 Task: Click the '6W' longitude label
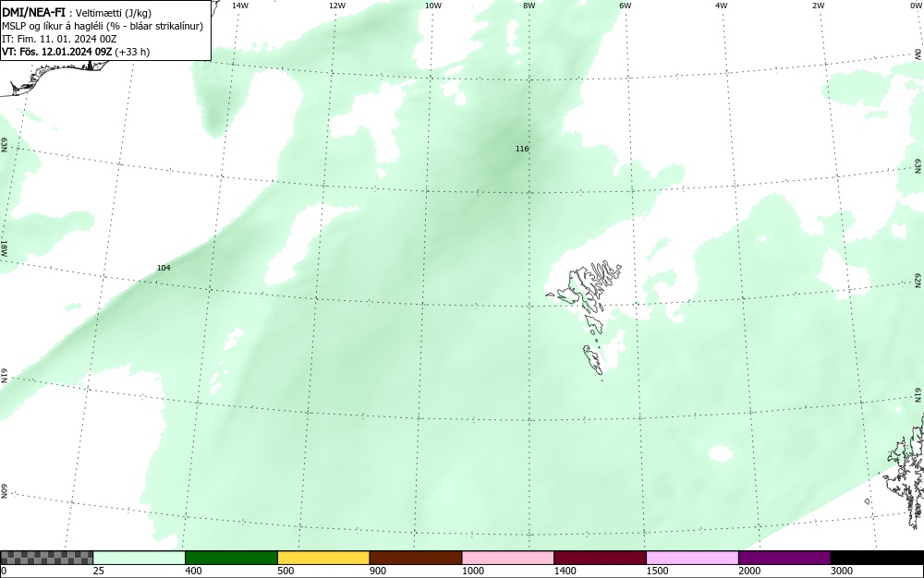(626, 6)
